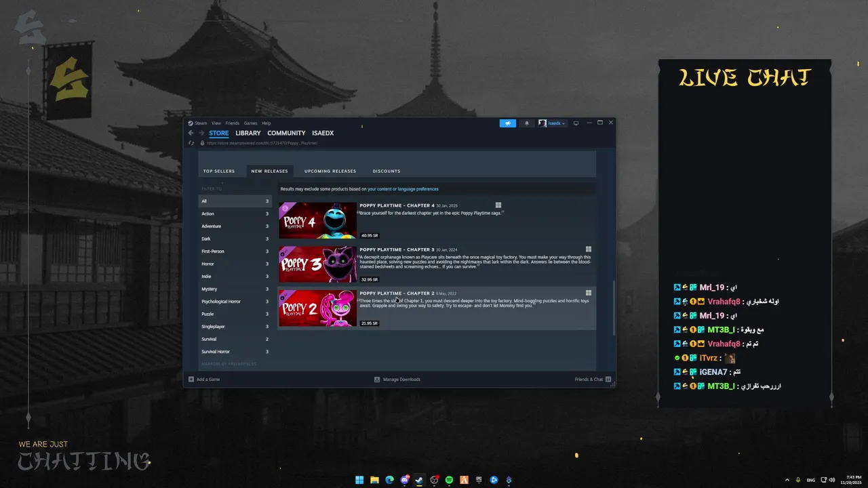Open the Games menu

pyautogui.click(x=251, y=123)
